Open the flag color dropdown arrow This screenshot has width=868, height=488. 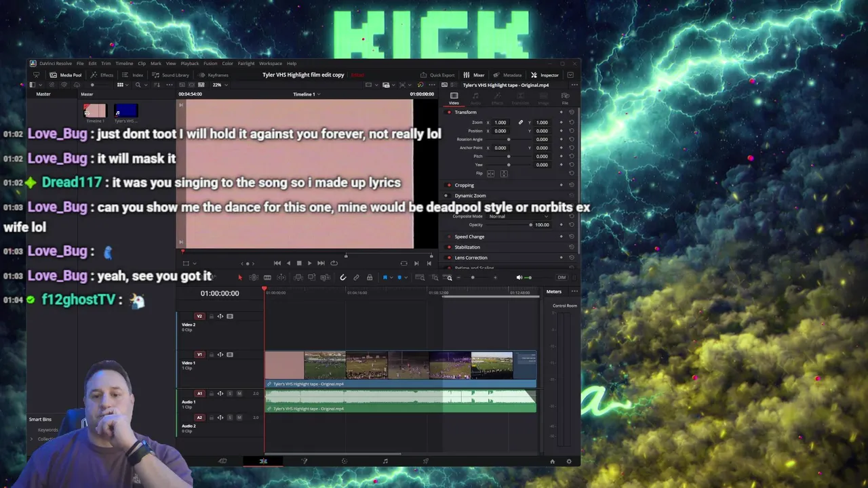tap(392, 278)
